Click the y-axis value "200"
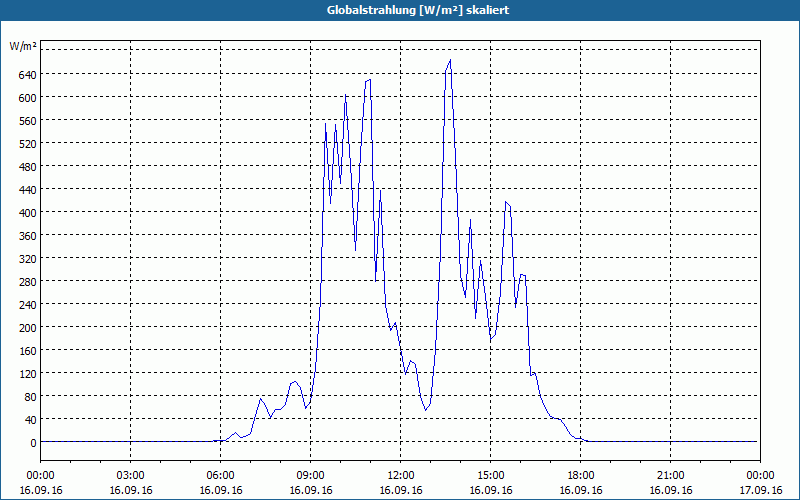The height and width of the screenshot is (500, 800). click(28, 328)
